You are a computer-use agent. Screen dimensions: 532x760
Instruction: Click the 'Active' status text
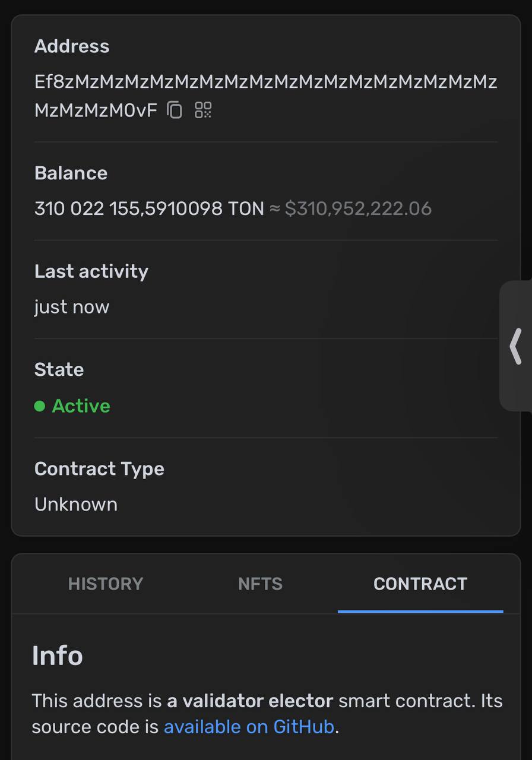[x=81, y=406]
